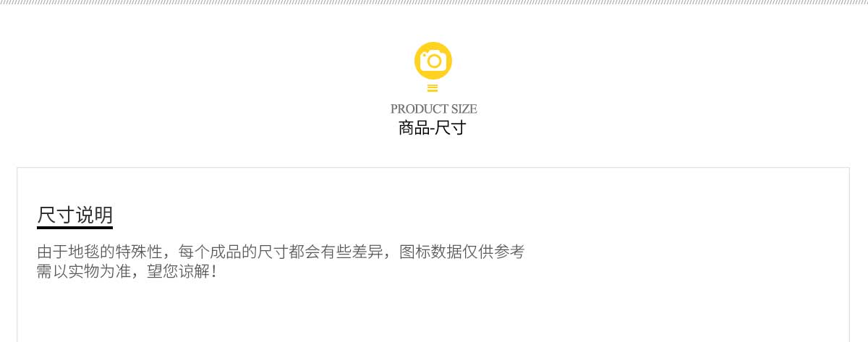The width and height of the screenshot is (868, 342).
Task: Click the 商品-尺寸 section title
Action: point(432,129)
